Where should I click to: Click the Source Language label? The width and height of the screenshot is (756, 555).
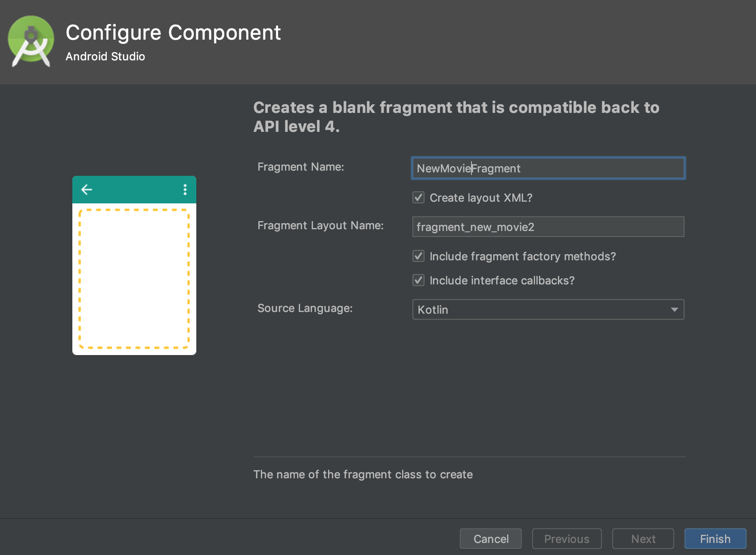click(305, 309)
